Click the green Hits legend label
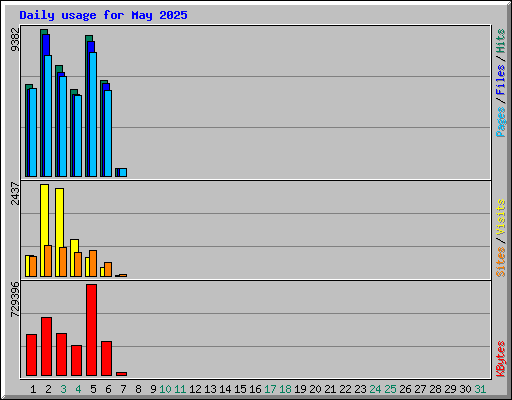 (x=500, y=41)
